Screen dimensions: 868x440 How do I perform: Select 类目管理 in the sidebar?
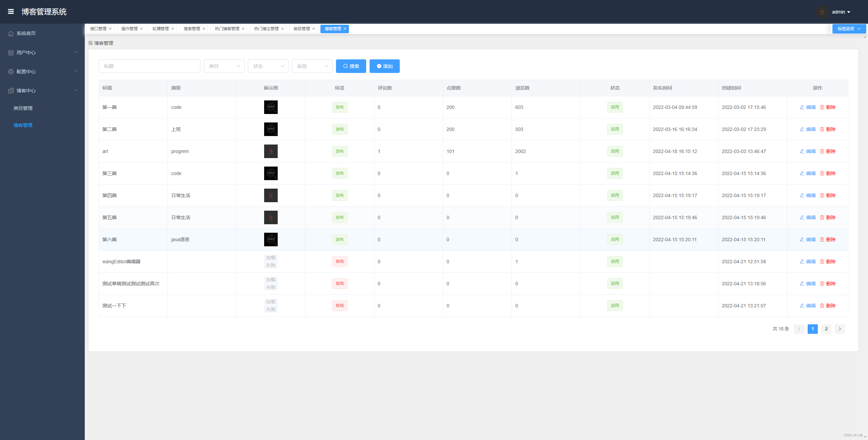pyautogui.click(x=23, y=108)
